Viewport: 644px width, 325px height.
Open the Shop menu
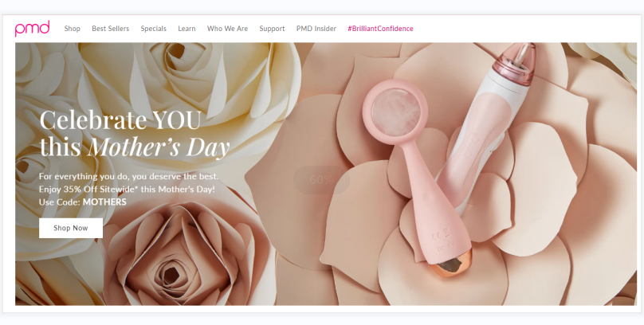click(72, 29)
